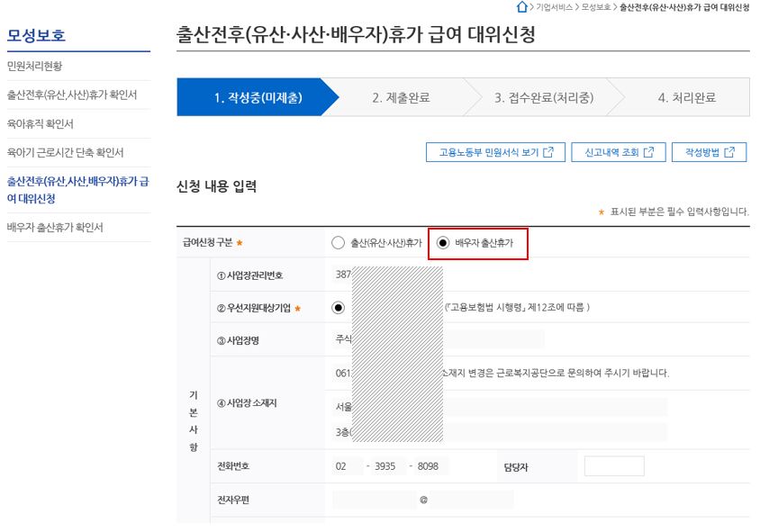
Task: Open 육아기 근로시간 단축 확인서 menu
Action: pos(65,153)
